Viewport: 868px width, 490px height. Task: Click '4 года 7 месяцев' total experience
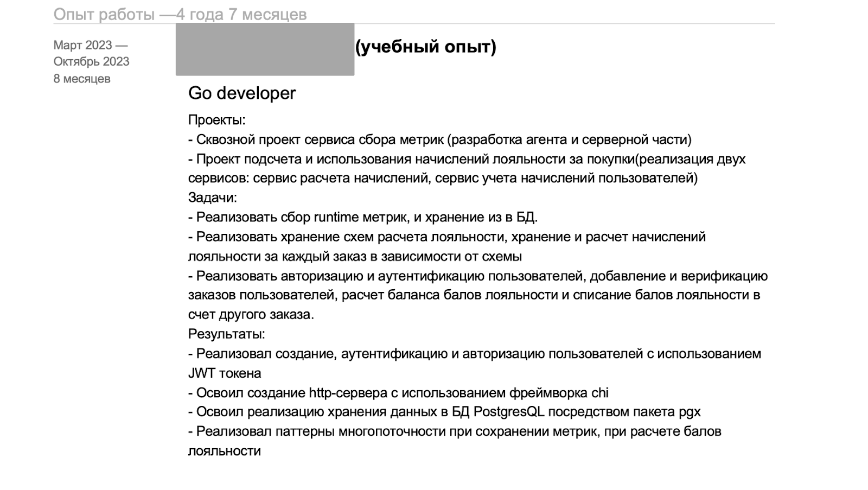(x=241, y=14)
